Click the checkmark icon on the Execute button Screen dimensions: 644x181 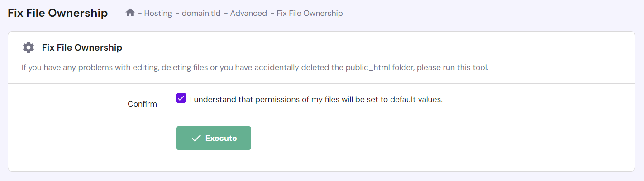click(196, 138)
